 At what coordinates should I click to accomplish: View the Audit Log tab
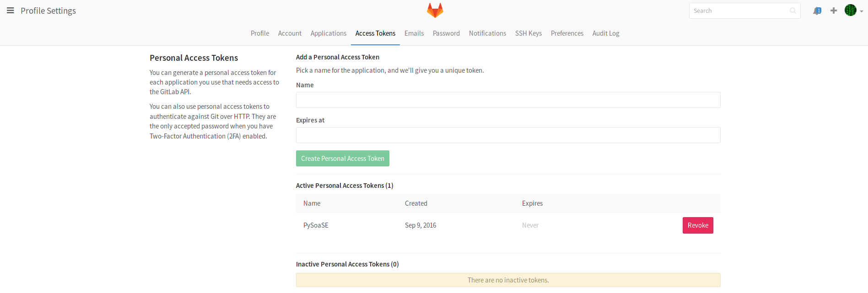606,33
